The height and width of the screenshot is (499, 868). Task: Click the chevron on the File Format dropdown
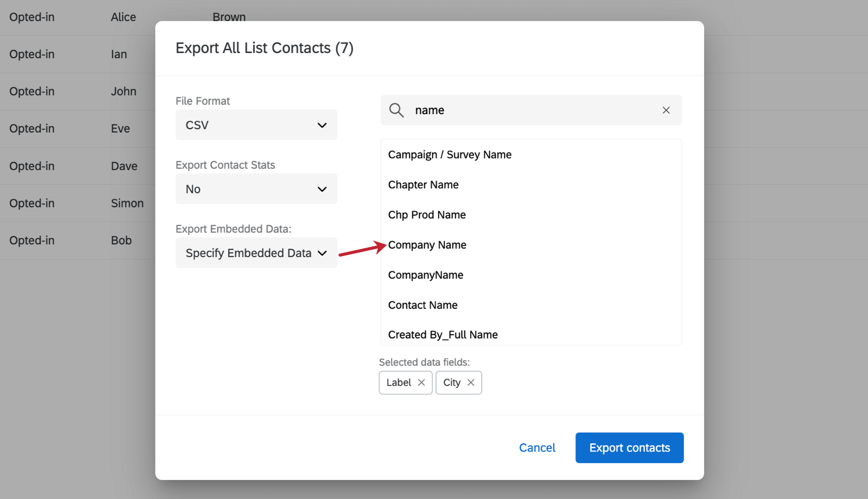pyautogui.click(x=322, y=124)
